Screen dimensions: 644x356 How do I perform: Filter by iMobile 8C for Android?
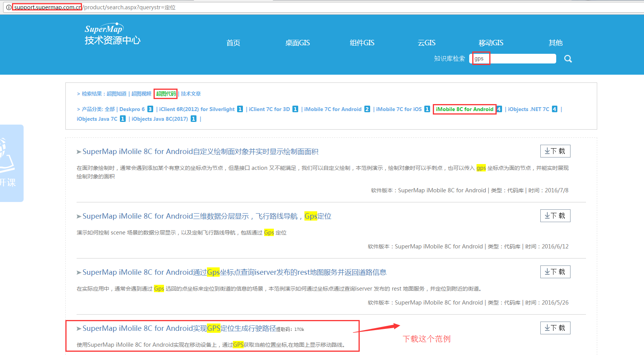pos(465,109)
